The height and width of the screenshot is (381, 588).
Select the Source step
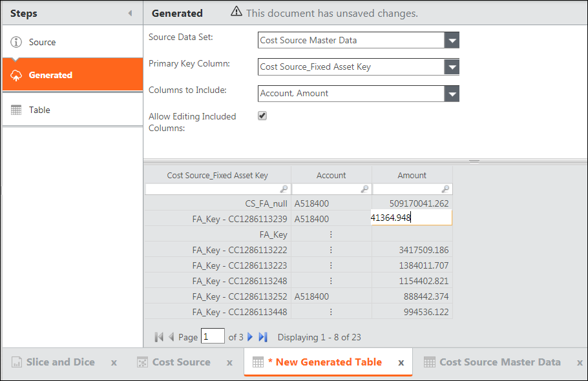[42, 42]
